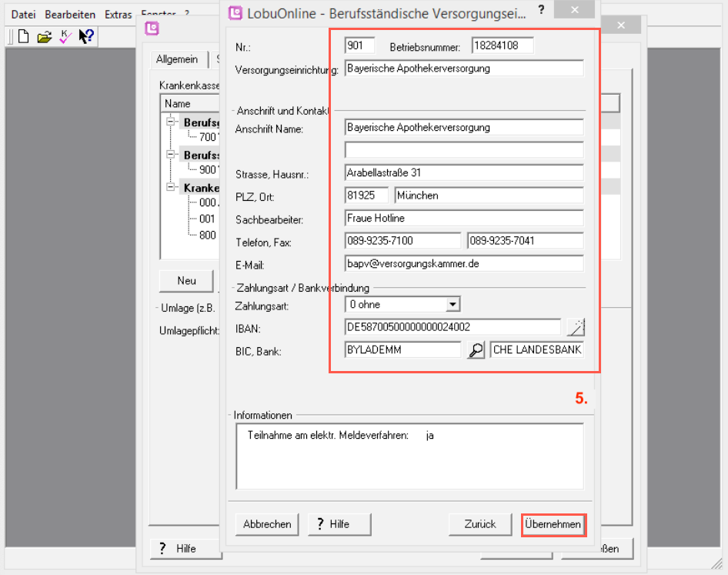Click the purple icon of background dialog
This screenshot has width=728, height=575.
[152, 28]
